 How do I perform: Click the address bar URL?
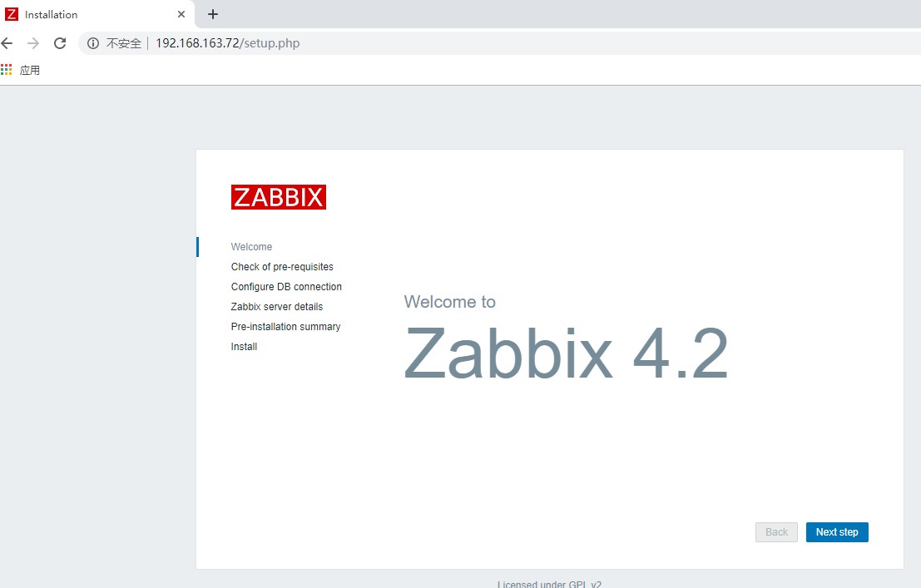pos(227,43)
